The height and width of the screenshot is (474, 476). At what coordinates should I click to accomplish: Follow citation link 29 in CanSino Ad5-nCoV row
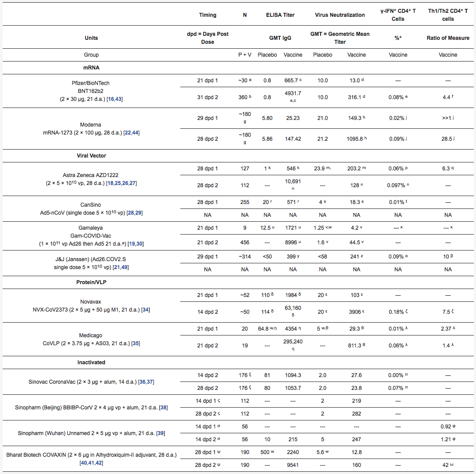tap(138, 213)
